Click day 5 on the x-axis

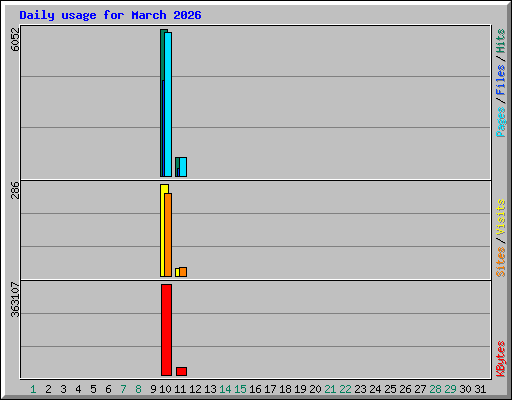(93, 389)
